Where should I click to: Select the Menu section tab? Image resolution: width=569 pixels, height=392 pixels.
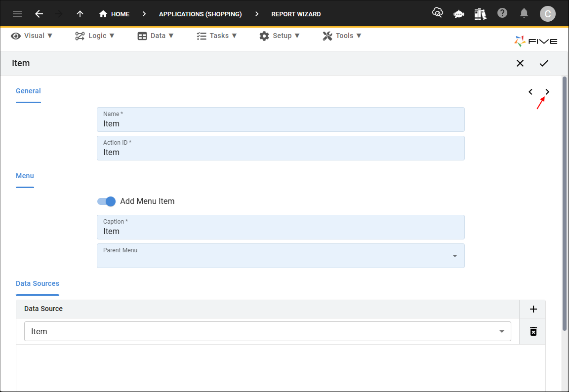tap(25, 176)
